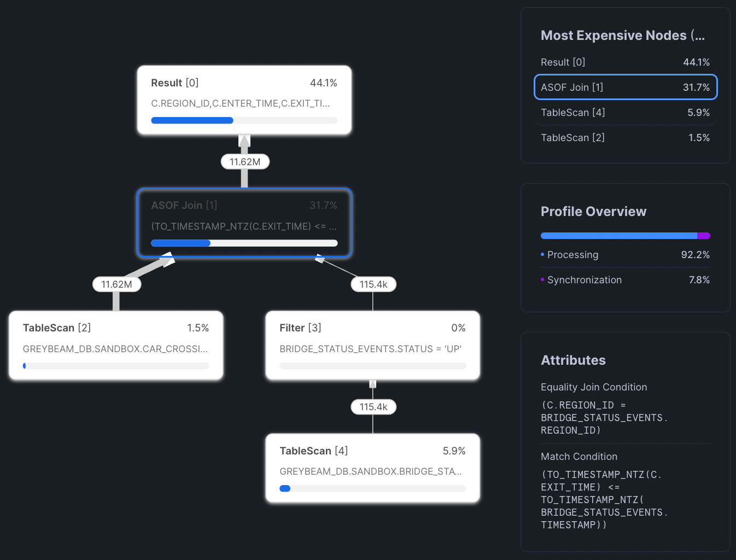The width and height of the screenshot is (736, 560).
Task: Click 11.62M row label below Result node
Action: [245, 162]
